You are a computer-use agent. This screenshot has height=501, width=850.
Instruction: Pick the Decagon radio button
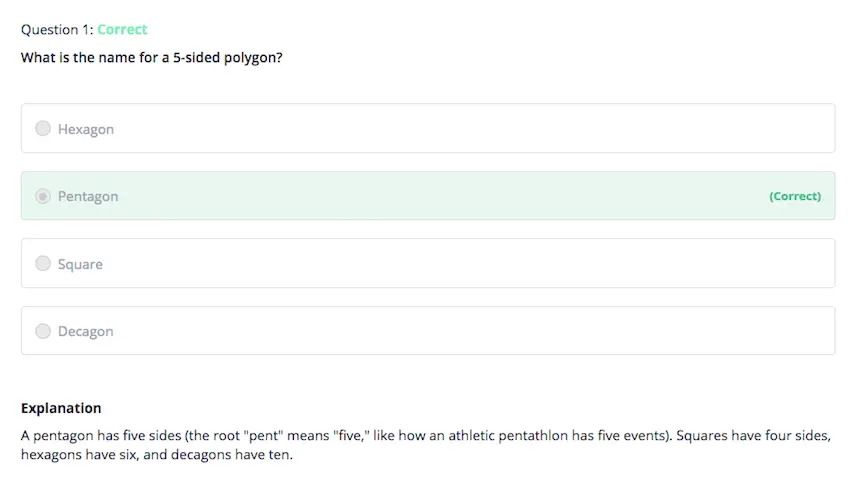click(x=43, y=331)
